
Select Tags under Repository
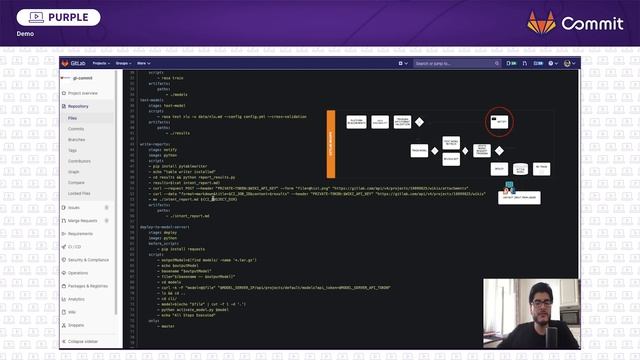[x=72, y=150]
